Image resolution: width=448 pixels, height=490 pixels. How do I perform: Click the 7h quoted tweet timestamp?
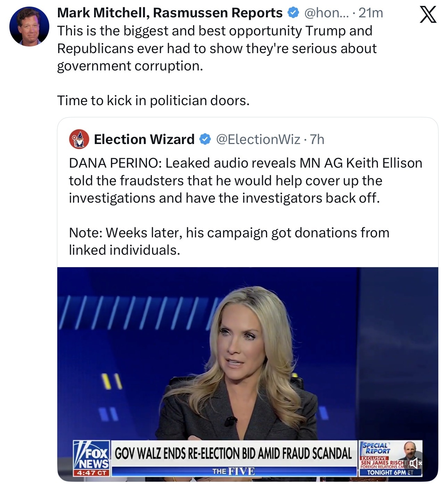click(317, 139)
